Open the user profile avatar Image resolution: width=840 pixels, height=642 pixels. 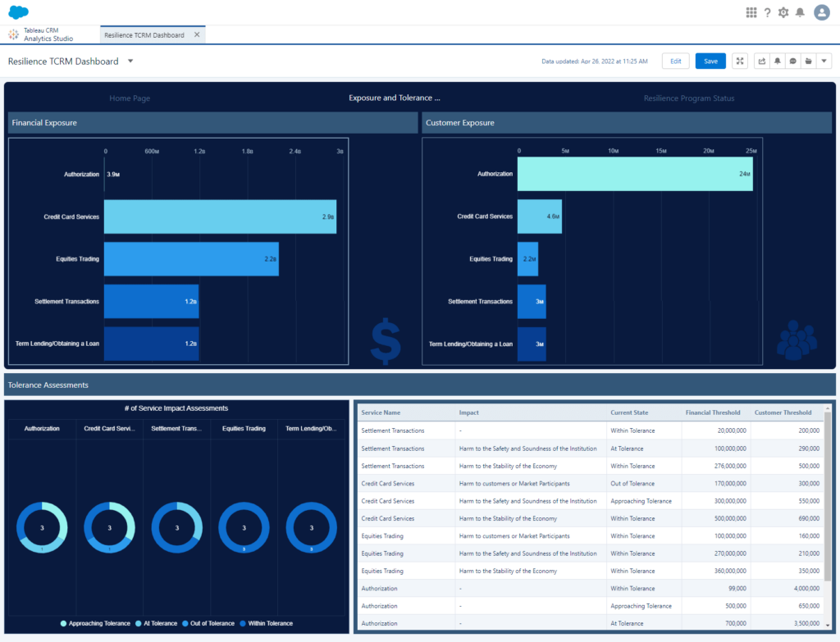click(x=822, y=12)
